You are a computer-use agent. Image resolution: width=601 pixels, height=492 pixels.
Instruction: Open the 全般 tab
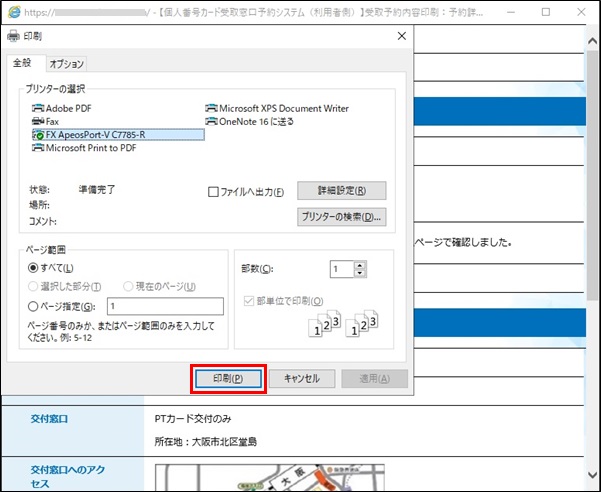pos(23,63)
